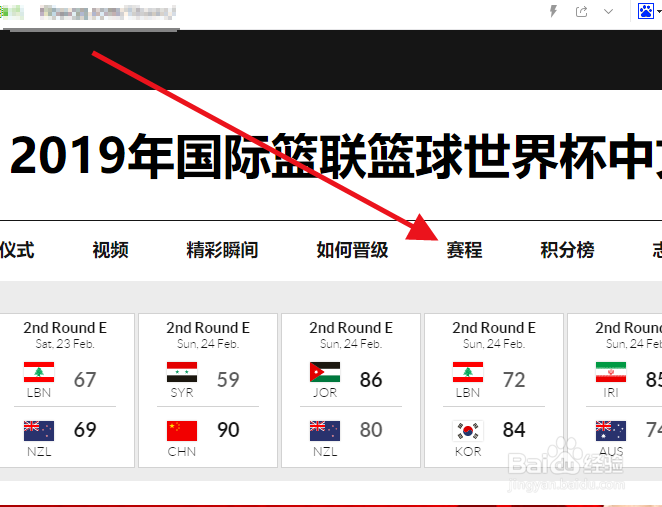This screenshot has height=507, width=662.
Task: Click New Zealand flag beside score 80
Action: [325, 431]
